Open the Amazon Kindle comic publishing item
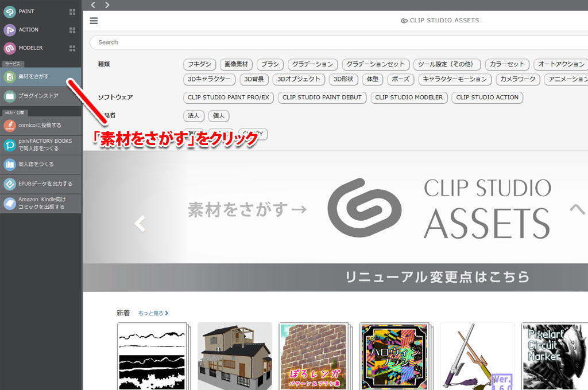Viewport: 588px width, 390px height. tap(40, 203)
